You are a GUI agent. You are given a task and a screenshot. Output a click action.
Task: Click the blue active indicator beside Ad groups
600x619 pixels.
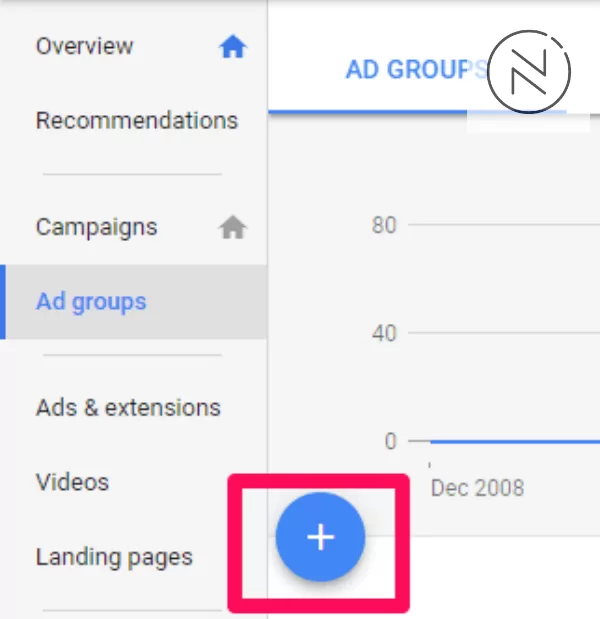pos(3,302)
